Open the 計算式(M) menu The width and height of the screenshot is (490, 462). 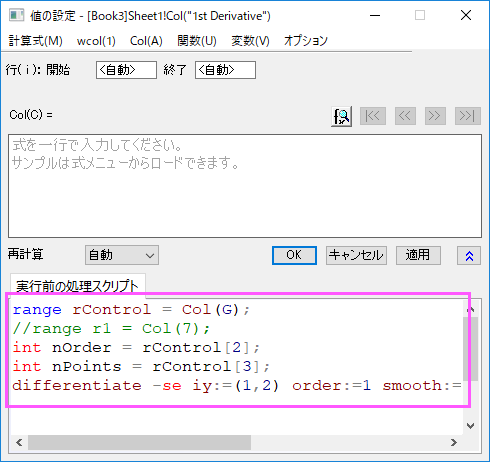tap(35, 41)
